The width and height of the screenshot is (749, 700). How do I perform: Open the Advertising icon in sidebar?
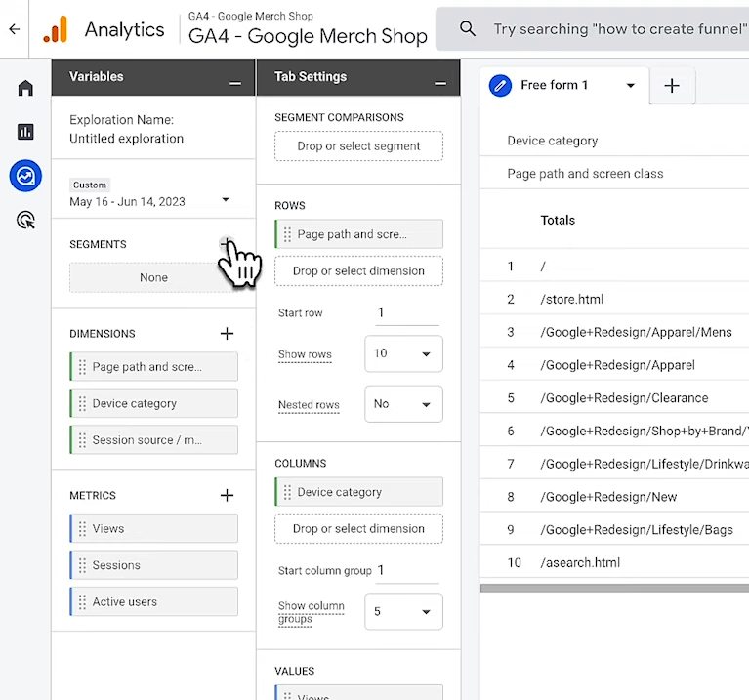[x=25, y=220]
